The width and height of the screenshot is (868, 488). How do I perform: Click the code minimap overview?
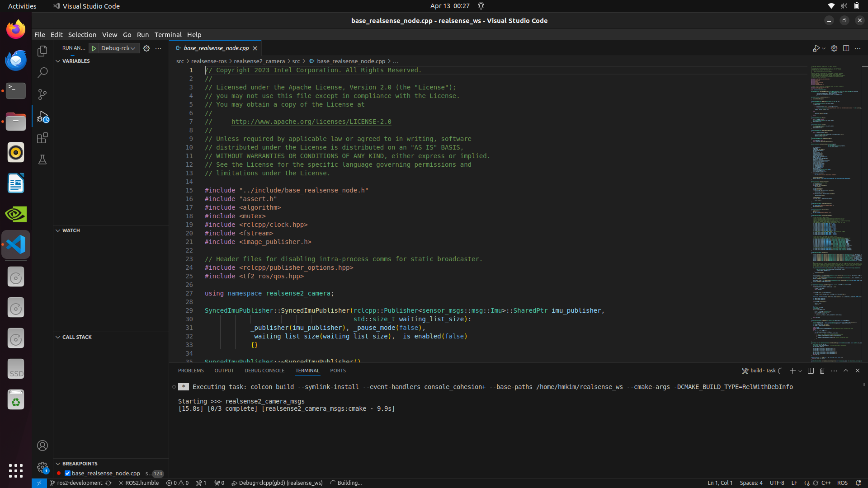click(x=836, y=213)
